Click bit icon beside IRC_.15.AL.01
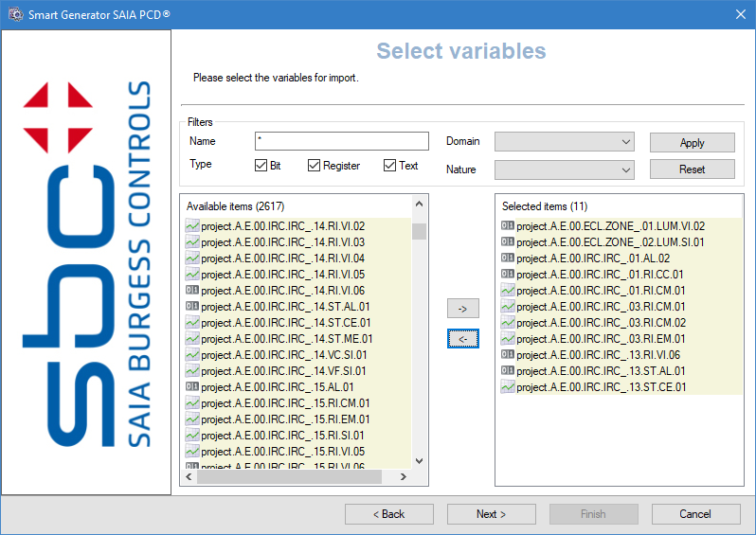 pos(192,387)
